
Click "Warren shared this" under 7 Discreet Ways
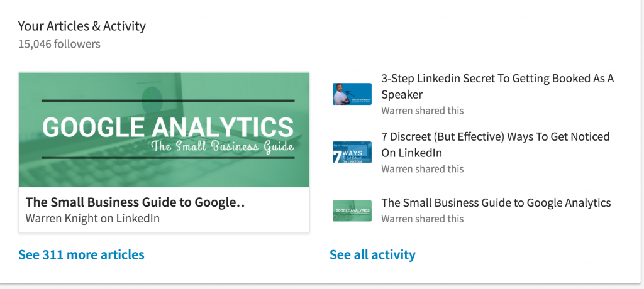coord(422,169)
